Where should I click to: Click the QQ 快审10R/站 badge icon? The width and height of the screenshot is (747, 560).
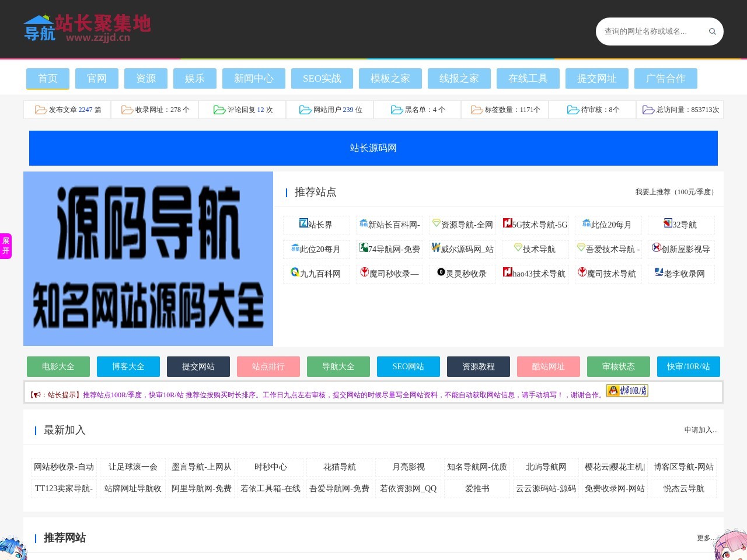[627, 391]
